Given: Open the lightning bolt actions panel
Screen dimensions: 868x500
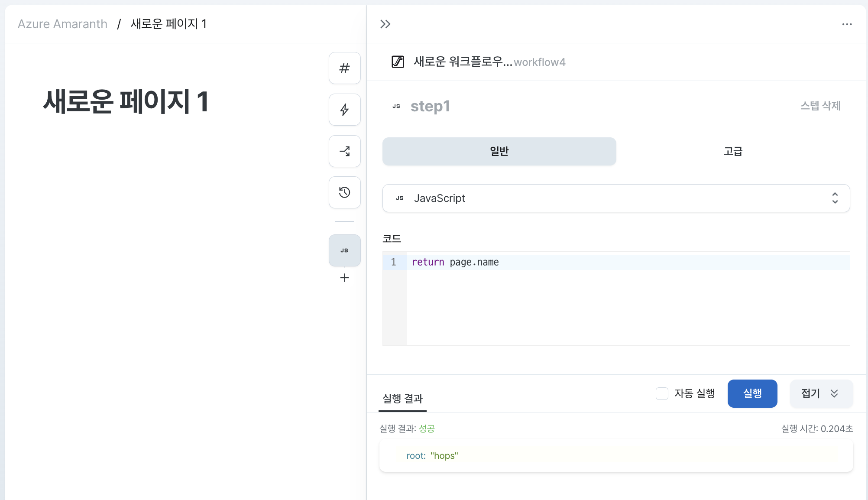Looking at the screenshot, I should pyautogui.click(x=344, y=110).
